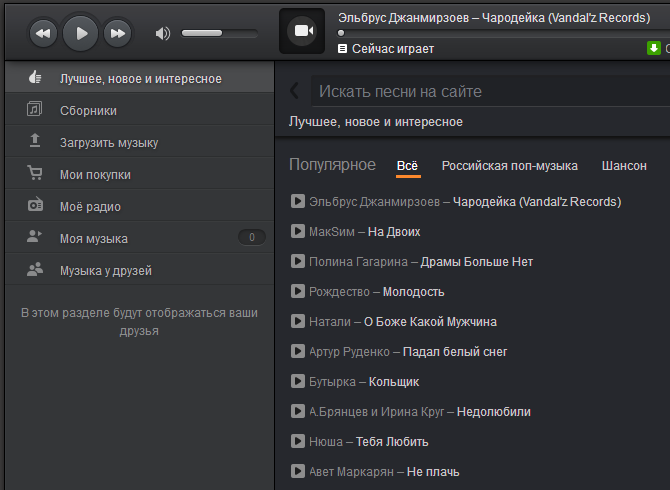The height and width of the screenshot is (490, 670).
Task: Open 'Сборники' in the sidebar
Action: click(x=139, y=110)
